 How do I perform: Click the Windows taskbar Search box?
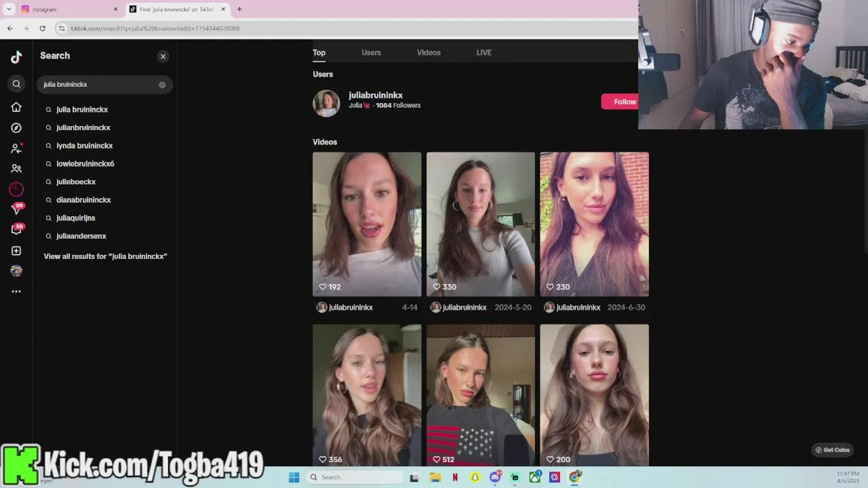355,477
